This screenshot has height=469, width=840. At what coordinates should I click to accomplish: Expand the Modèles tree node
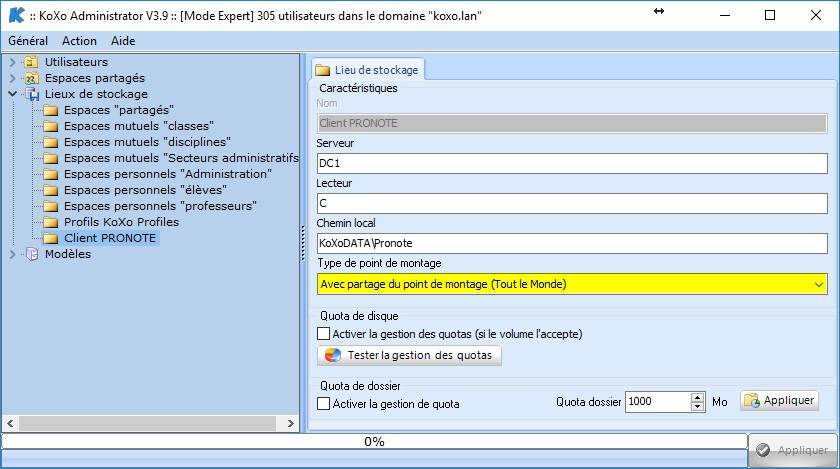pos(13,254)
